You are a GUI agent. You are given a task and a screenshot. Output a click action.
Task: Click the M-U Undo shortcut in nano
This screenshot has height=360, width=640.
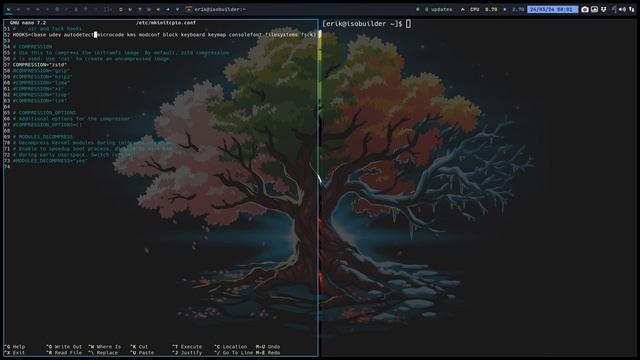pos(268,347)
